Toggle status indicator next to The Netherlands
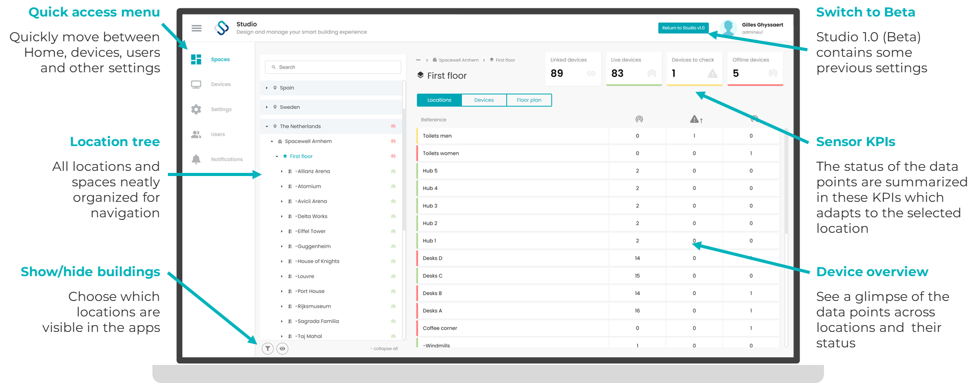Viewport: 980px width, 383px height. tap(393, 126)
